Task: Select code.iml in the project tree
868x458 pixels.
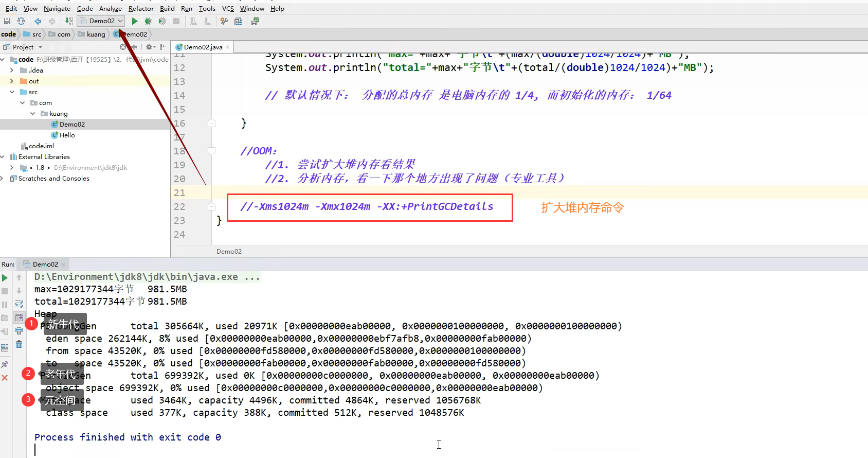Action: [x=37, y=146]
